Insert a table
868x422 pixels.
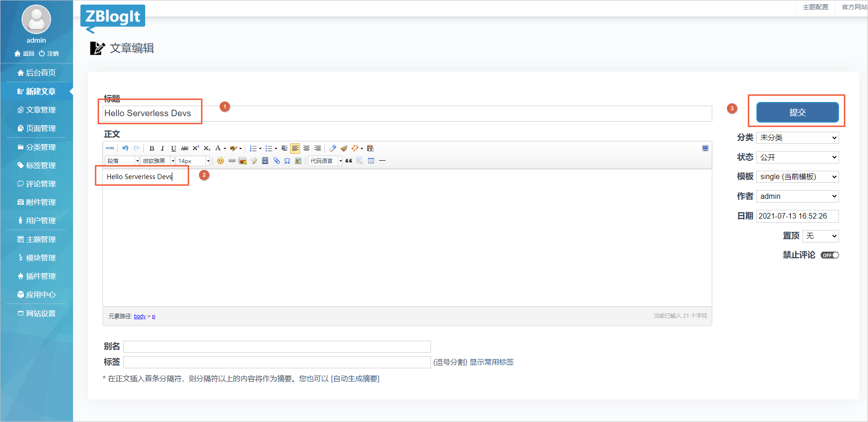(371, 161)
